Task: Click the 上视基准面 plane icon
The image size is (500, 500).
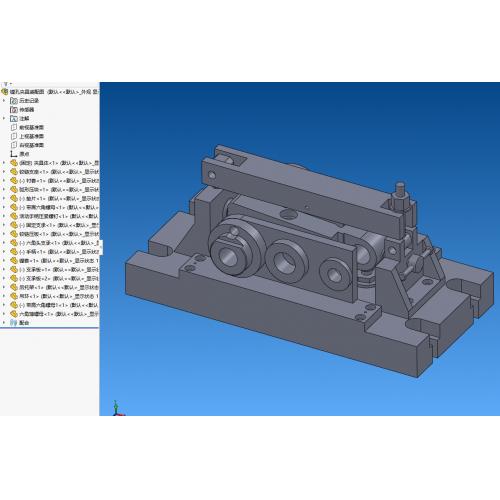Action: pyautogui.click(x=14, y=136)
